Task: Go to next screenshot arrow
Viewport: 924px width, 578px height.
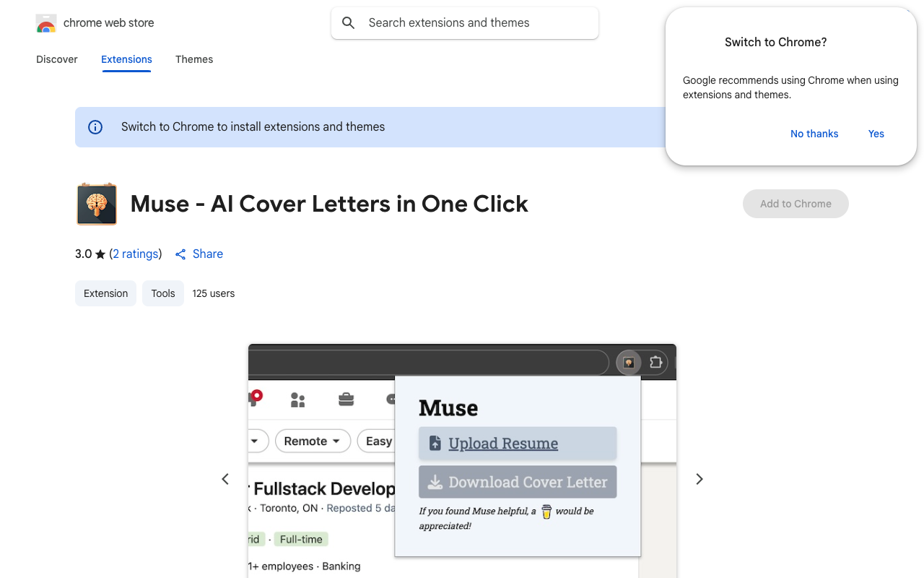Action: tap(699, 479)
